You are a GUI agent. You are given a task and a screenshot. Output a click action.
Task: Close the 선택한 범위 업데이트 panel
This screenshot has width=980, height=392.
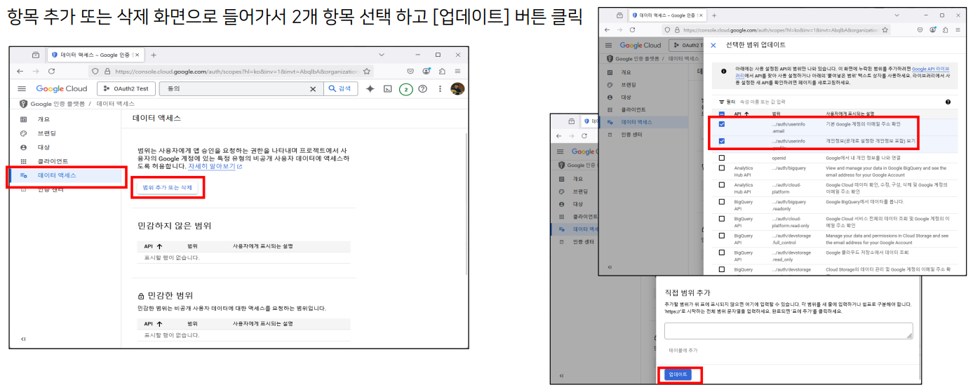pos(713,45)
